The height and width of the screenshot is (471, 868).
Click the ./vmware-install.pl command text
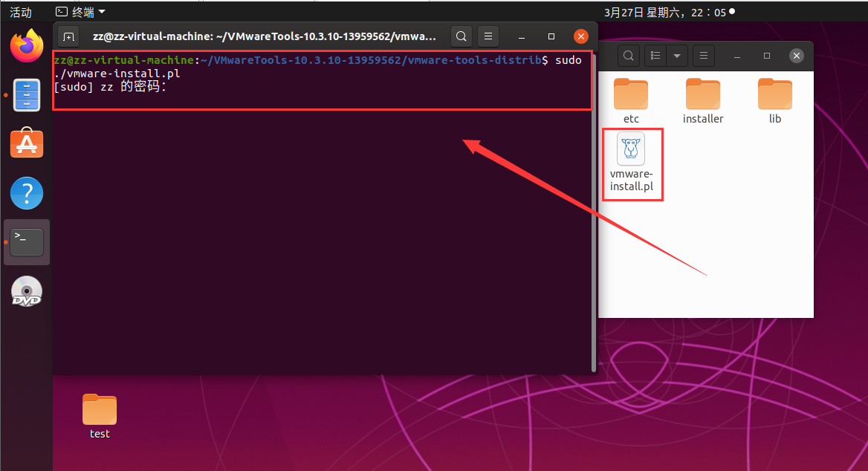click(117, 74)
